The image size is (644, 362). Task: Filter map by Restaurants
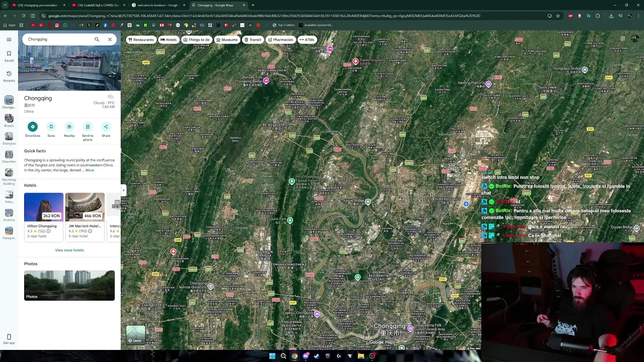pyautogui.click(x=141, y=40)
